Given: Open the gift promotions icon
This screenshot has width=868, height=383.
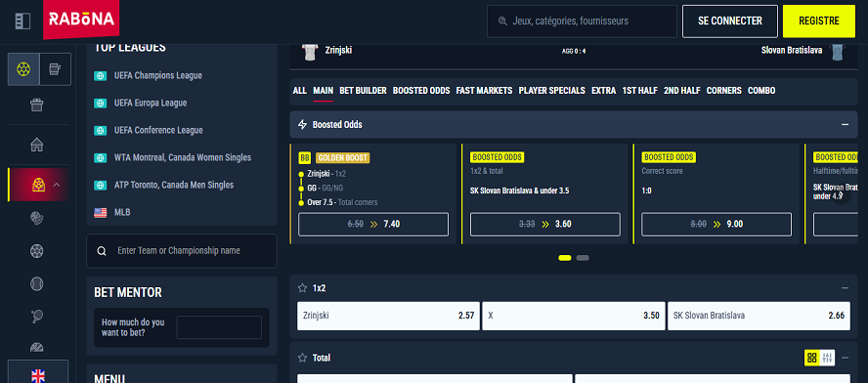Looking at the screenshot, I should click(x=36, y=105).
